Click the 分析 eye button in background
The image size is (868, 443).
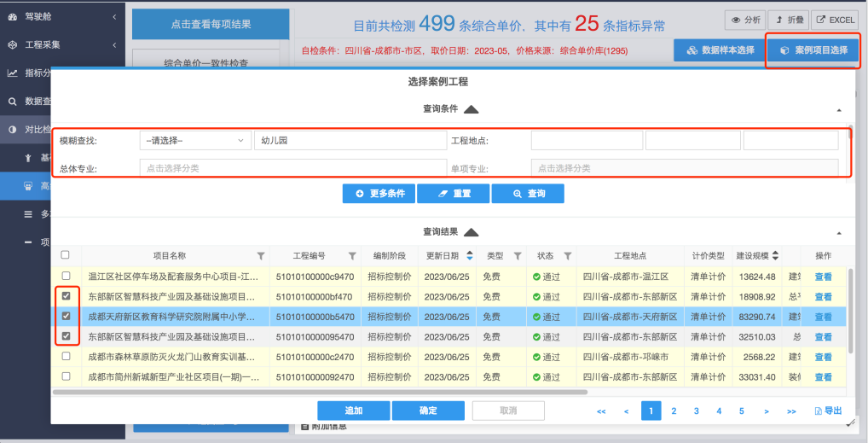746,20
